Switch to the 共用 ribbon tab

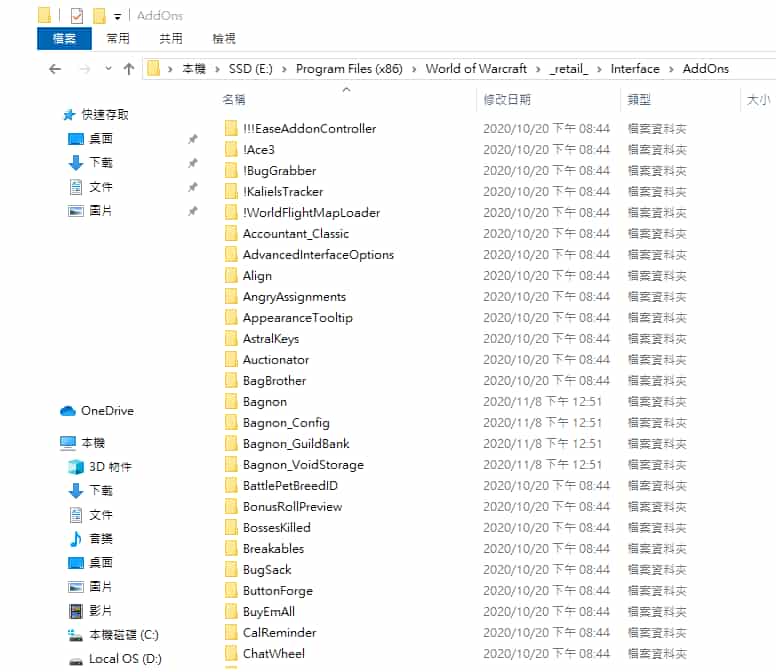(x=171, y=39)
